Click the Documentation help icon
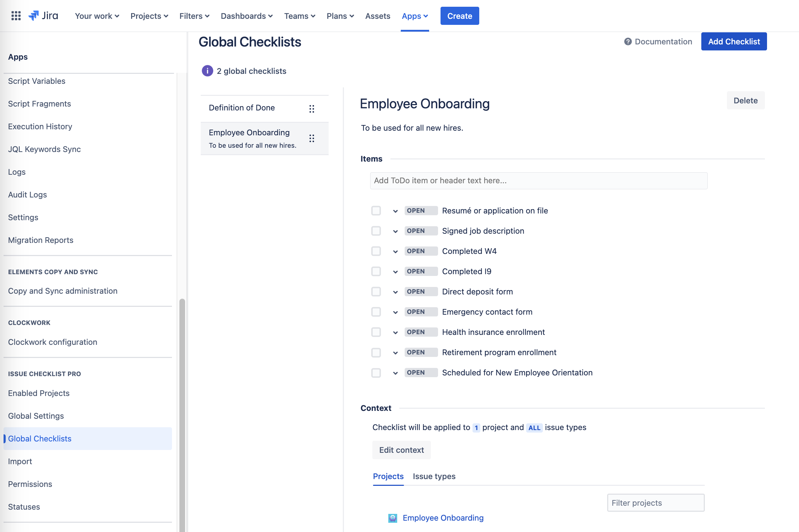This screenshot has height=532, width=799. point(628,42)
